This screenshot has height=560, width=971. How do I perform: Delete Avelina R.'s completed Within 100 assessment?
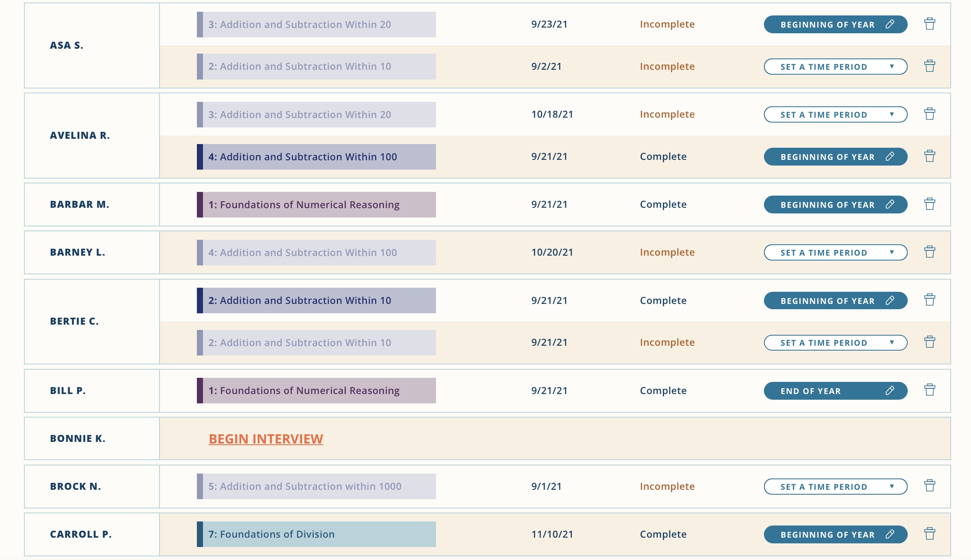(930, 156)
